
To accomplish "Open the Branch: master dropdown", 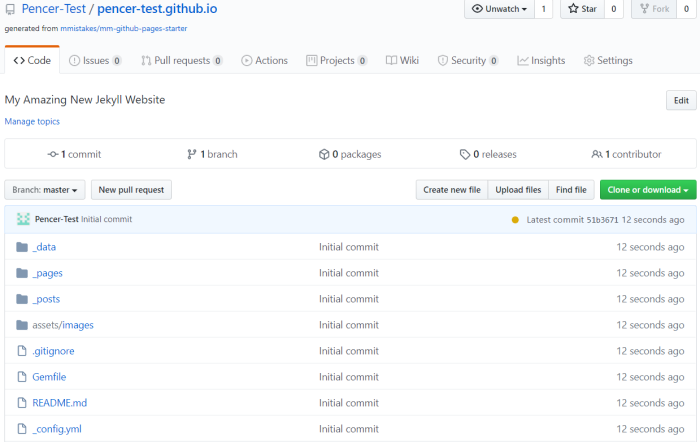I will tap(45, 190).
